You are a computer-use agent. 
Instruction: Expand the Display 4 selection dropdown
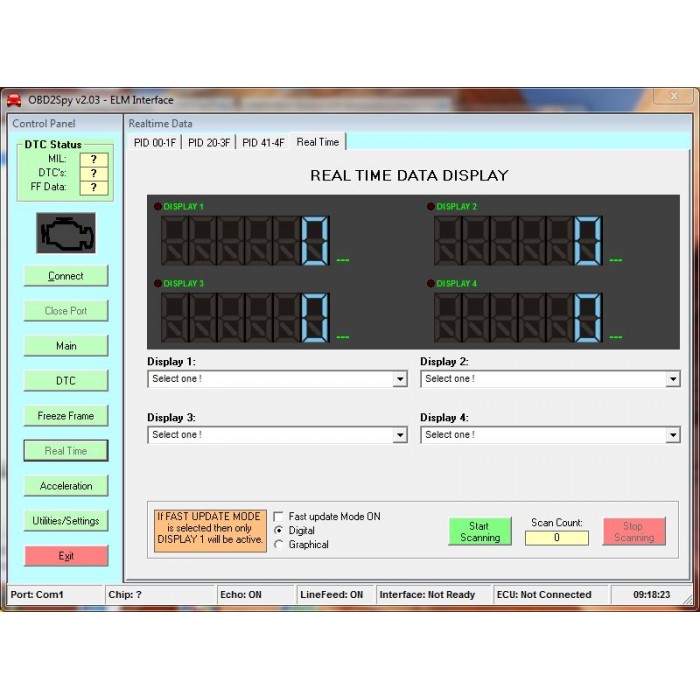point(672,436)
